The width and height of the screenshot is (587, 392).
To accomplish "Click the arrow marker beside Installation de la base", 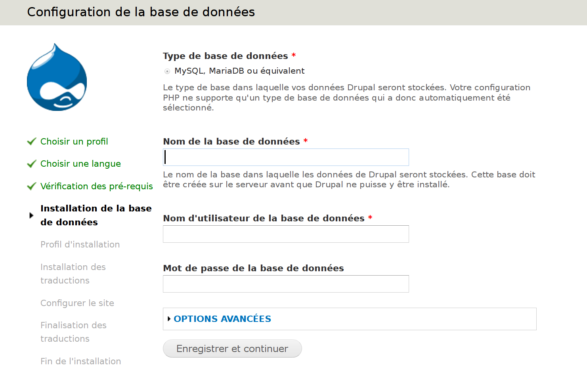I will [31, 215].
